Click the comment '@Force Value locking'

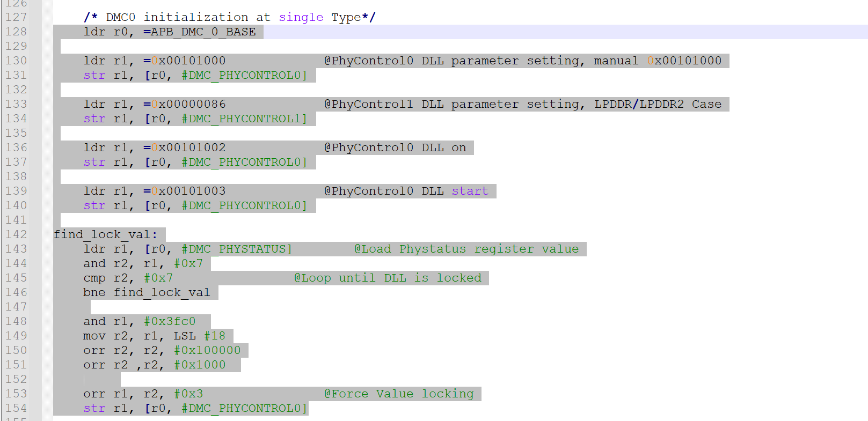[x=399, y=394]
